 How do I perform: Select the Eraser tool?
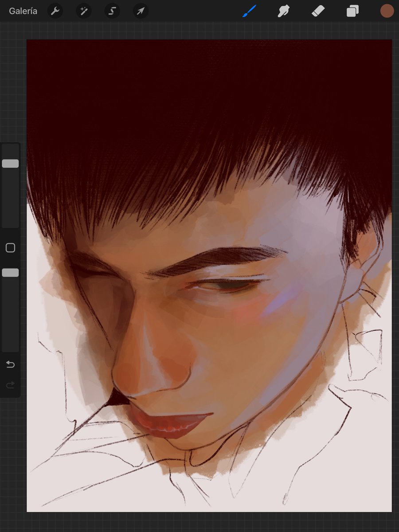click(318, 11)
